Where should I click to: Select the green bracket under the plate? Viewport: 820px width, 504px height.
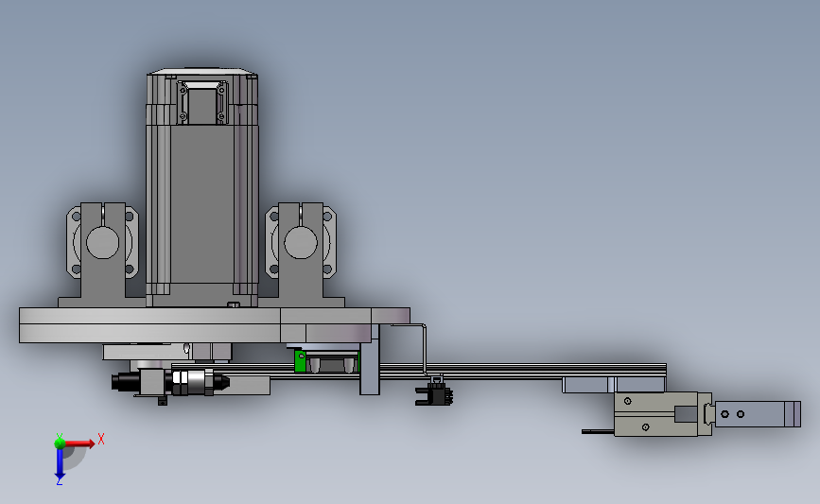pos(300,361)
